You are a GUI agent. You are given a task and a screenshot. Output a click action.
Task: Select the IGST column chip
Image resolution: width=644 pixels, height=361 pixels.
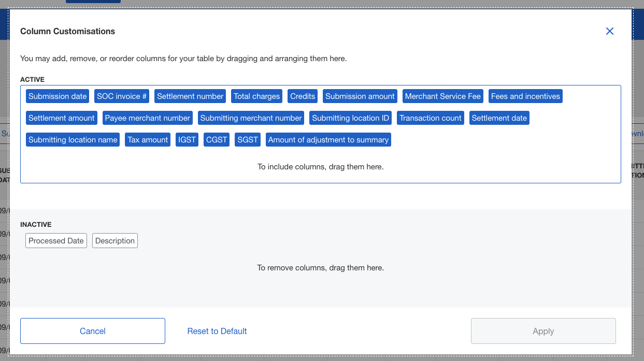pyautogui.click(x=187, y=139)
